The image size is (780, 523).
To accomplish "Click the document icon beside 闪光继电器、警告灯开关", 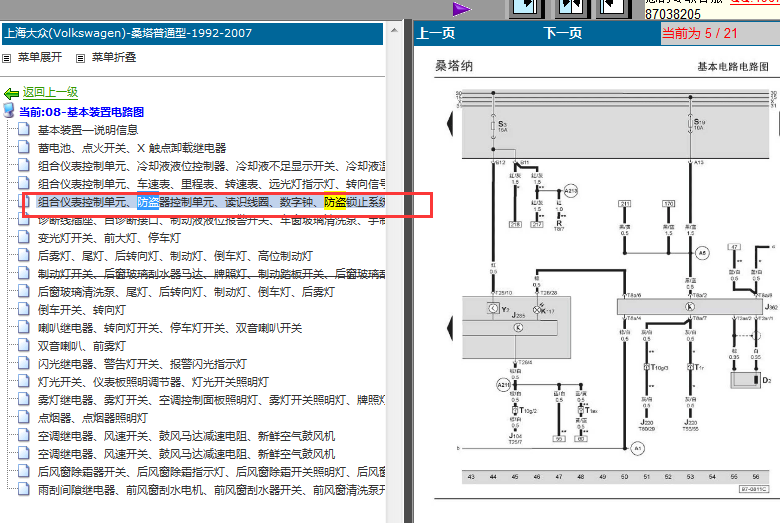I will point(24,363).
